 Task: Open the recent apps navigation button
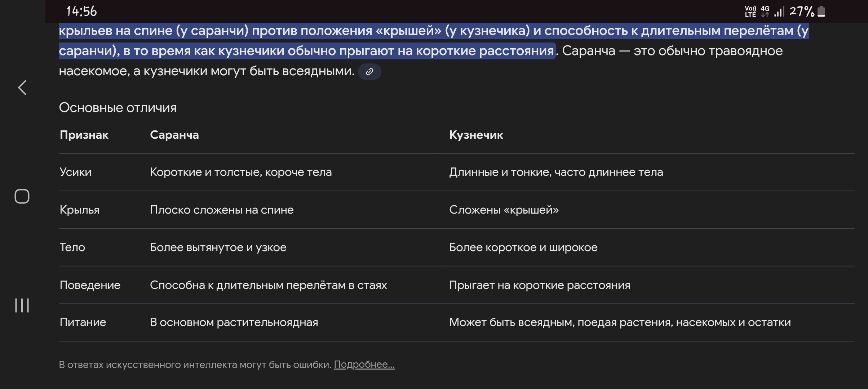[x=22, y=305]
